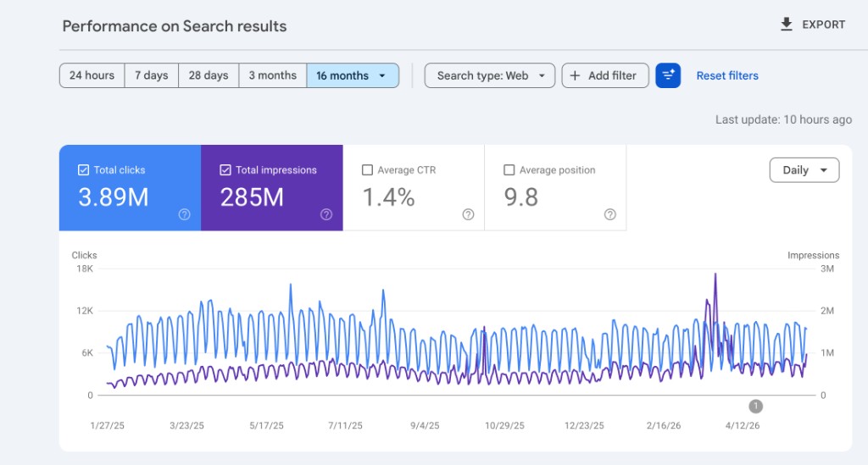Click the 3/23/25 date axis label

coord(186,426)
